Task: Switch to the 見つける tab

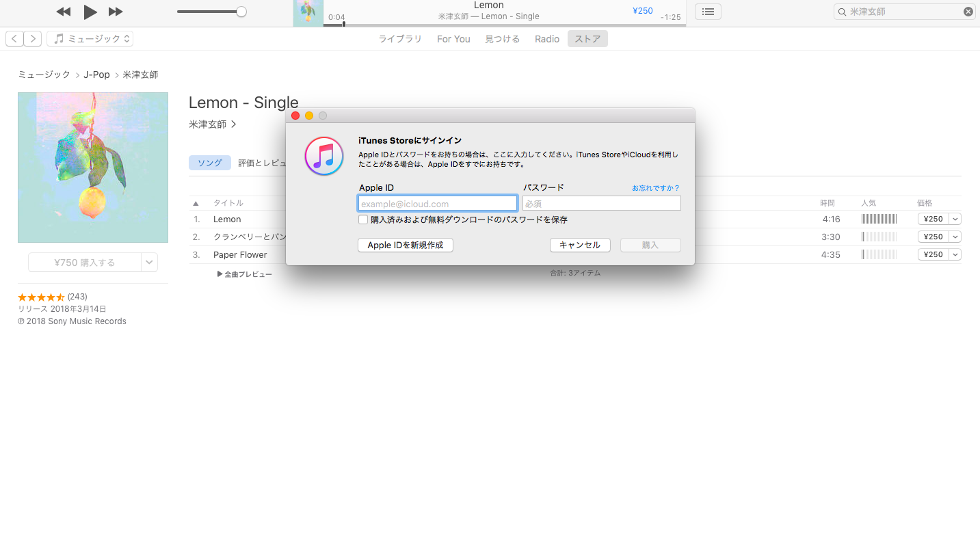Action: (x=503, y=39)
